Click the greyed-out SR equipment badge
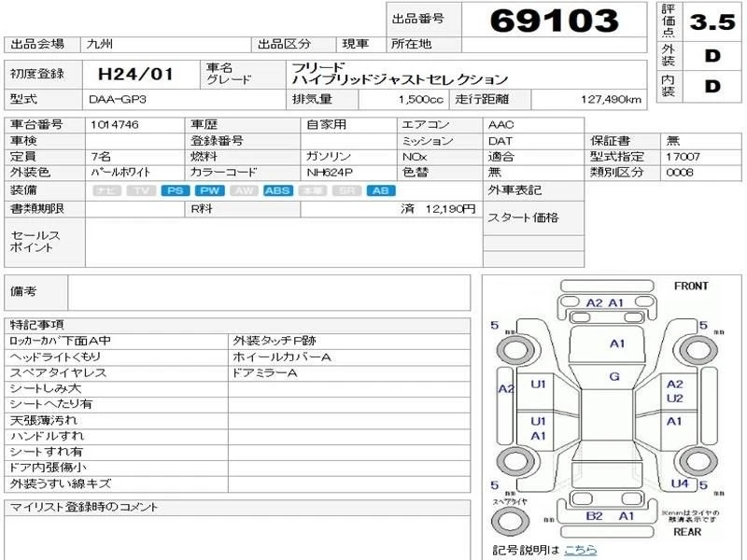 click(346, 191)
